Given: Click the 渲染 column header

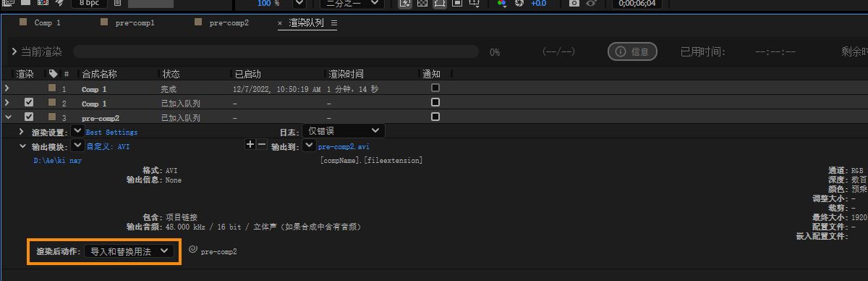Looking at the screenshot, I should click(x=25, y=74).
